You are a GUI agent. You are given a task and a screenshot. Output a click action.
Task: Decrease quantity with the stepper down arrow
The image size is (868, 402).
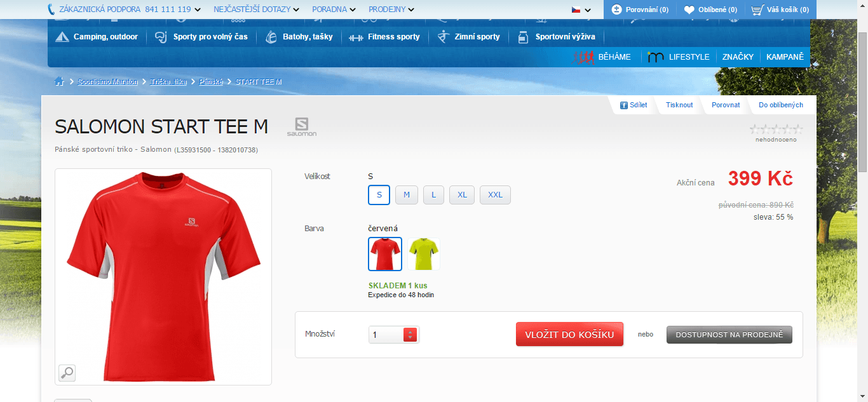tap(410, 338)
